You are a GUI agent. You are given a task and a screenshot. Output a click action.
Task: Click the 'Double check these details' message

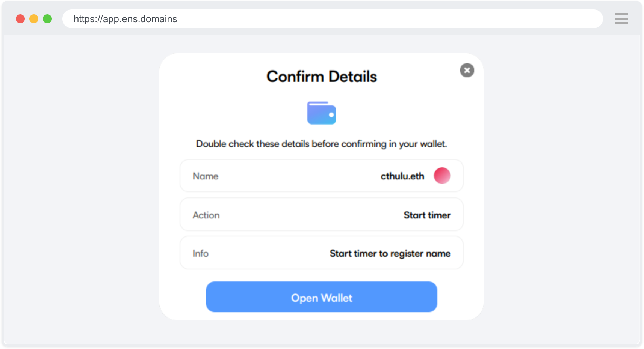(x=322, y=144)
